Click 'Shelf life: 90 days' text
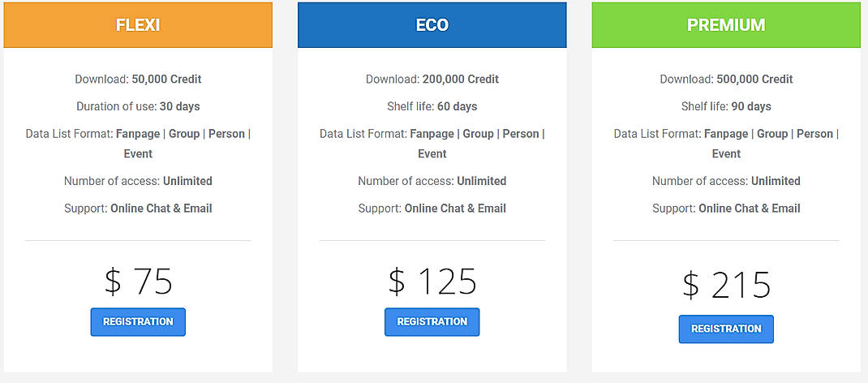Image resolution: width=868 pixels, height=383 pixels. pyautogui.click(x=726, y=106)
